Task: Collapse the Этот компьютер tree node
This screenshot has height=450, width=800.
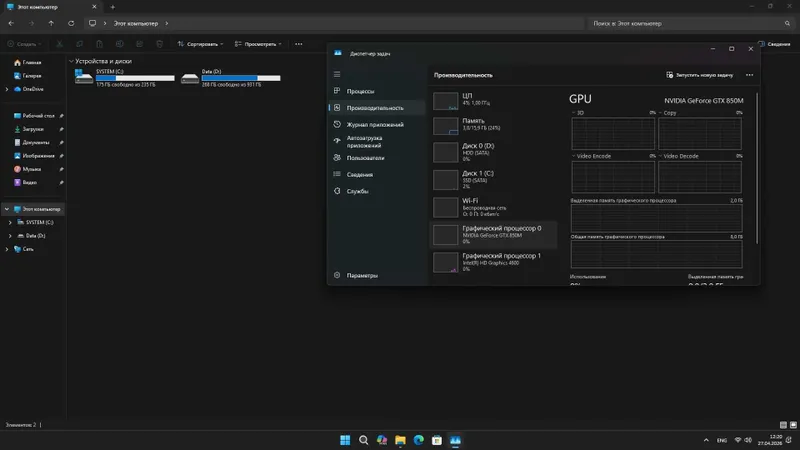Action: (x=7, y=209)
